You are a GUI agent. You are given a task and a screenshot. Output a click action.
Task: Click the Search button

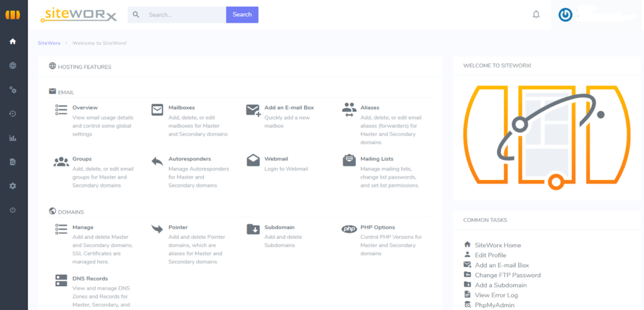[242, 15]
